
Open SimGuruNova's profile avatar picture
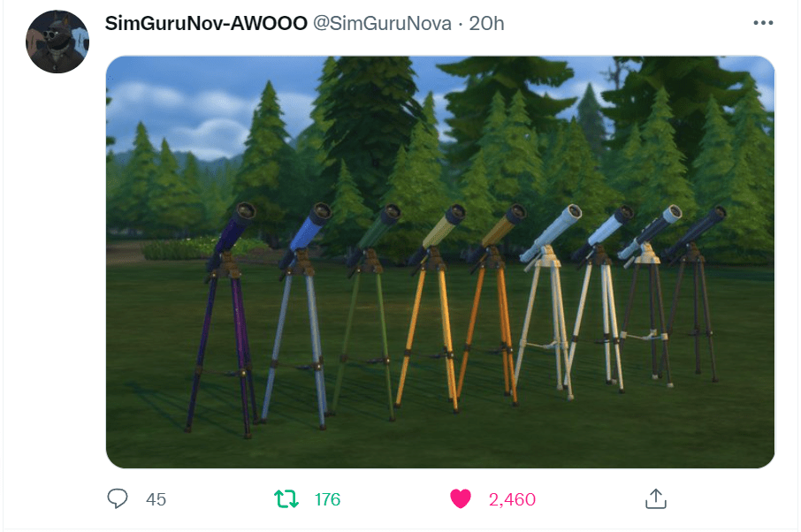[57, 42]
